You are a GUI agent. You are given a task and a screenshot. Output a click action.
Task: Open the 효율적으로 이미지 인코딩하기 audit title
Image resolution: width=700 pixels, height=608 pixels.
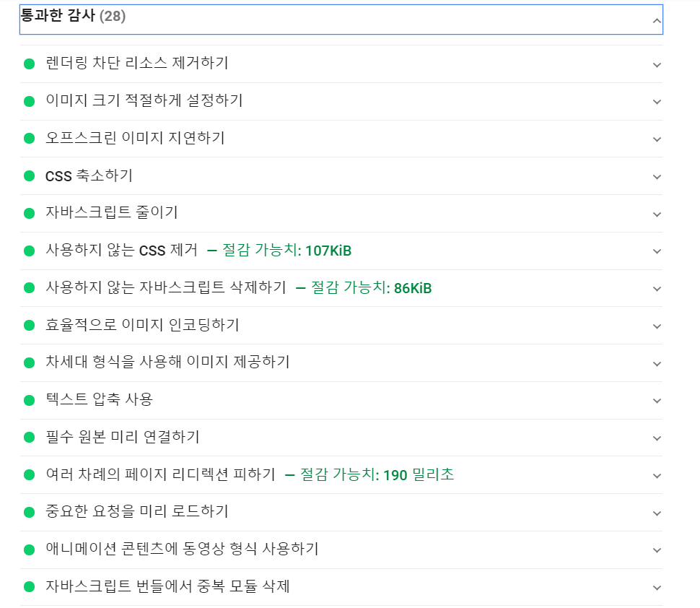coord(142,325)
